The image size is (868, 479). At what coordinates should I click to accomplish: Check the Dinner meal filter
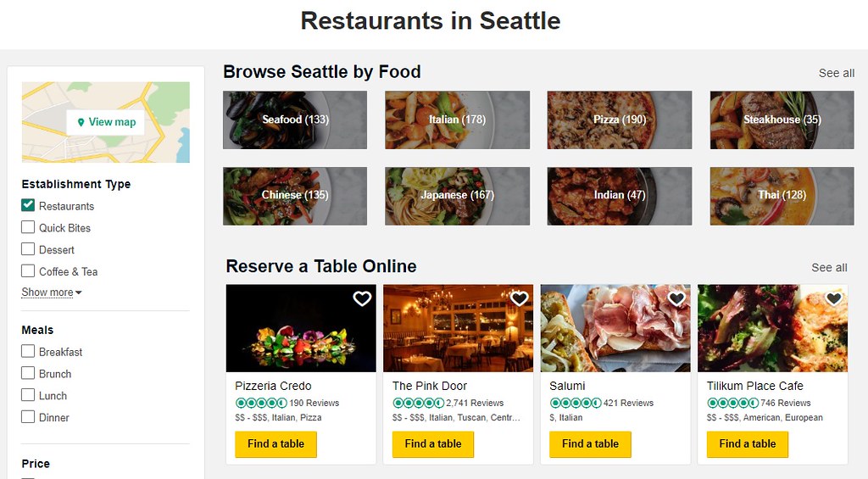(x=28, y=417)
